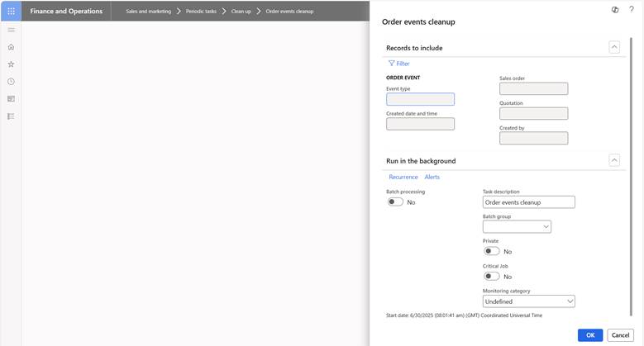Open Recent clock icon in sidebar
This screenshot has width=644, height=346.
click(11, 82)
